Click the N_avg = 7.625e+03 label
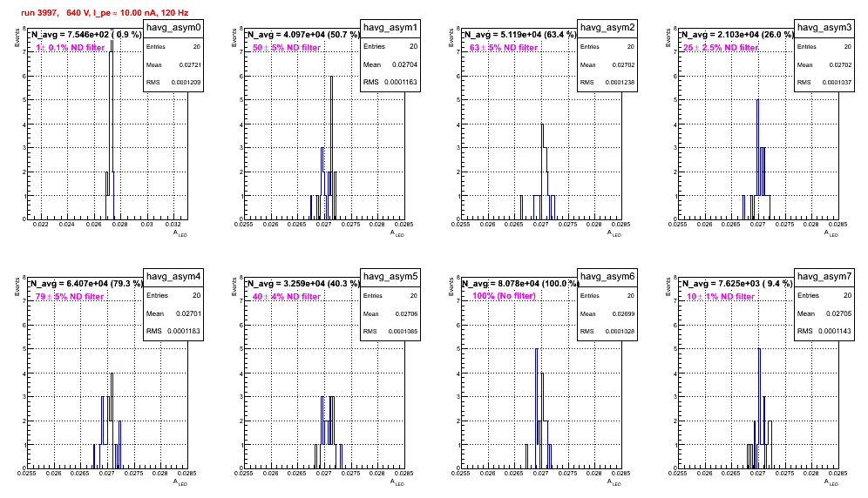868x498 pixels. pos(736,284)
